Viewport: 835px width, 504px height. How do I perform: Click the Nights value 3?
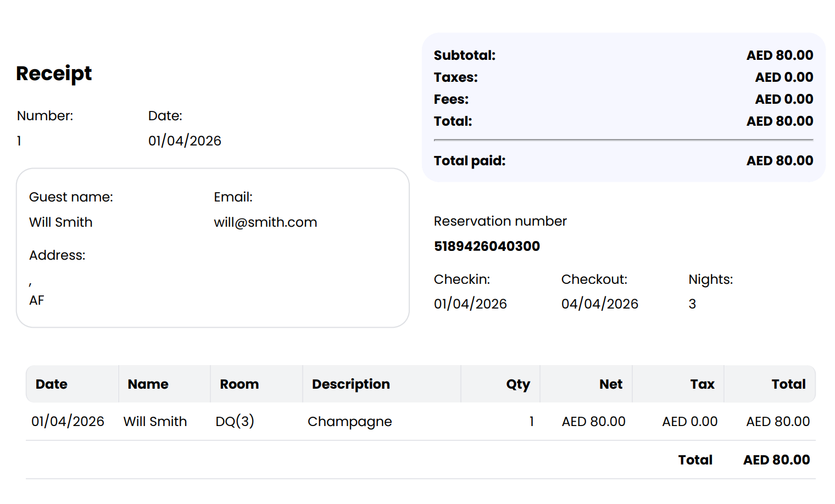(x=692, y=304)
